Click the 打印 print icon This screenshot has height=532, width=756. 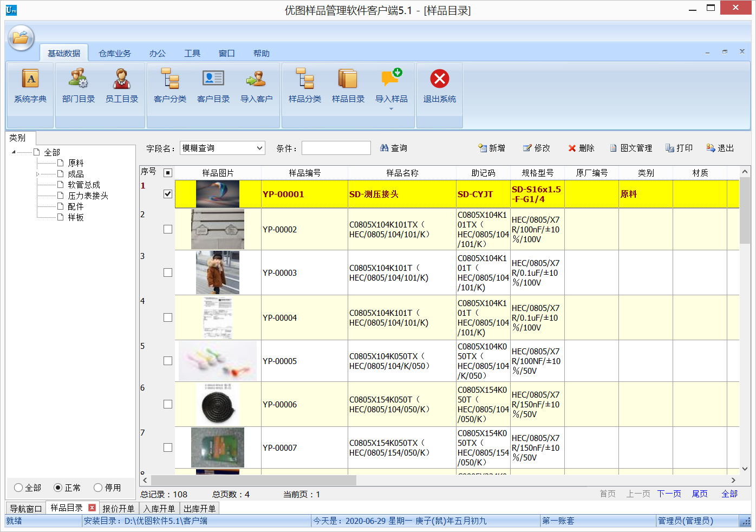pyautogui.click(x=679, y=147)
